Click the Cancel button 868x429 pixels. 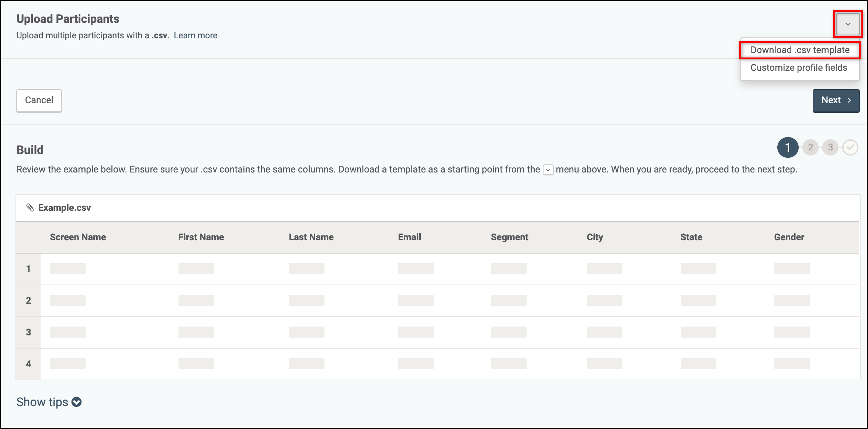[39, 100]
